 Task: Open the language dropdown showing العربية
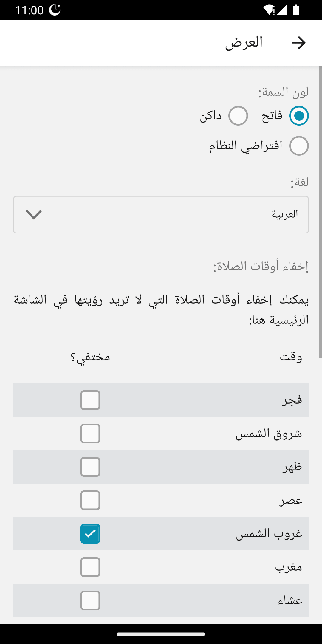coord(161,215)
